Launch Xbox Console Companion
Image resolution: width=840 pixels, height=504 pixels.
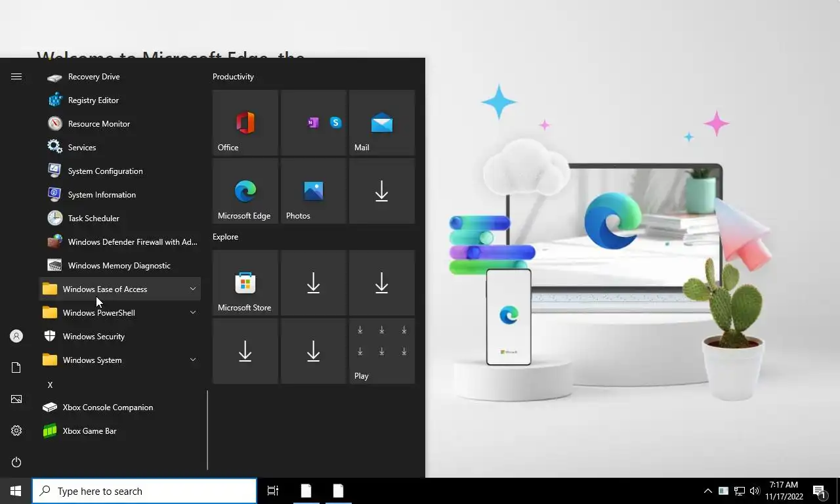click(x=120, y=408)
